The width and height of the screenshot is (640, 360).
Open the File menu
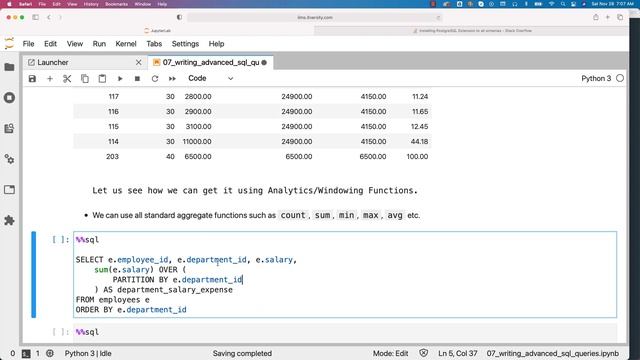click(x=29, y=44)
